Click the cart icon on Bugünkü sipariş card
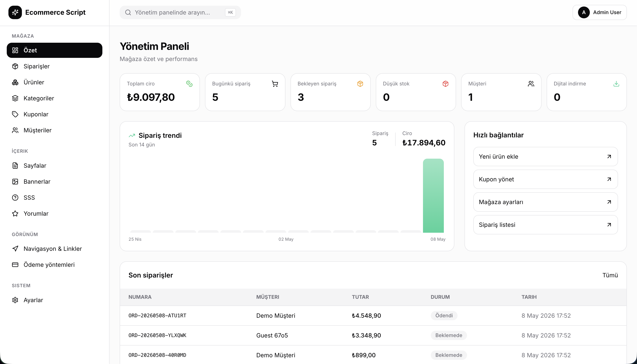The image size is (637, 364). point(275,84)
